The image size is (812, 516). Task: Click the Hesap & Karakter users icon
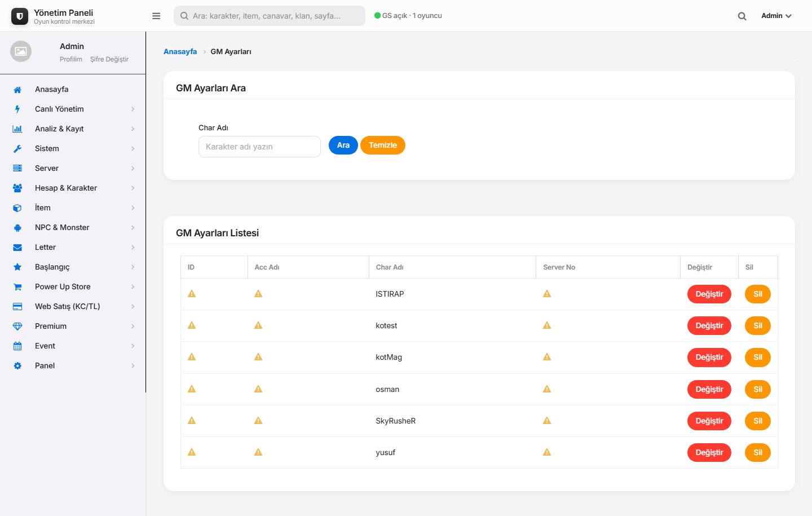17,188
